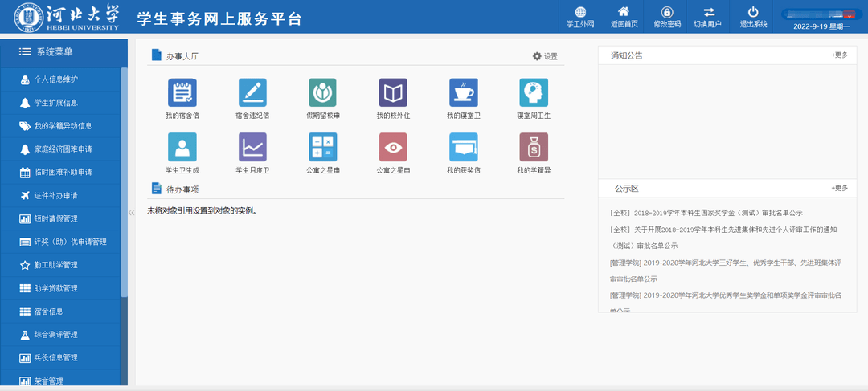Select 宿舍信息 in sidebar

[60, 312]
